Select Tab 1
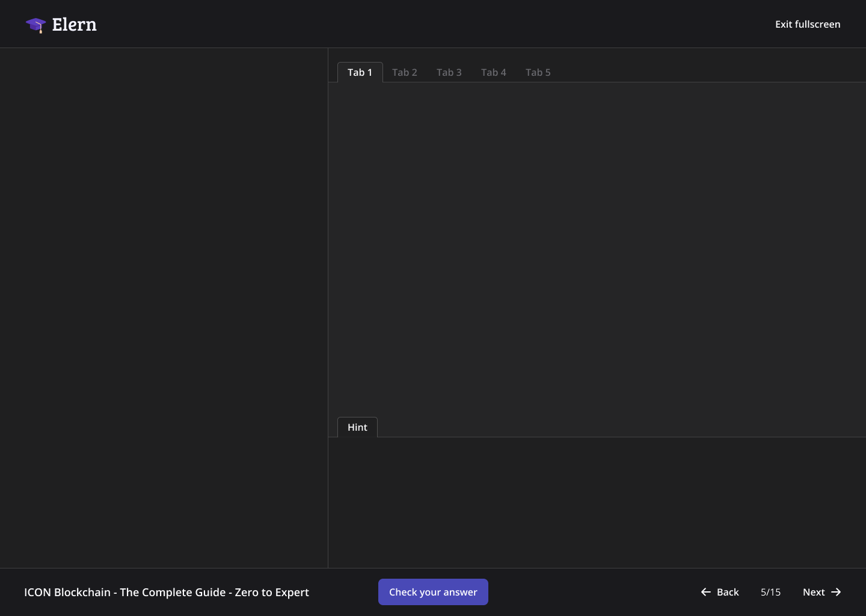 pyautogui.click(x=360, y=72)
